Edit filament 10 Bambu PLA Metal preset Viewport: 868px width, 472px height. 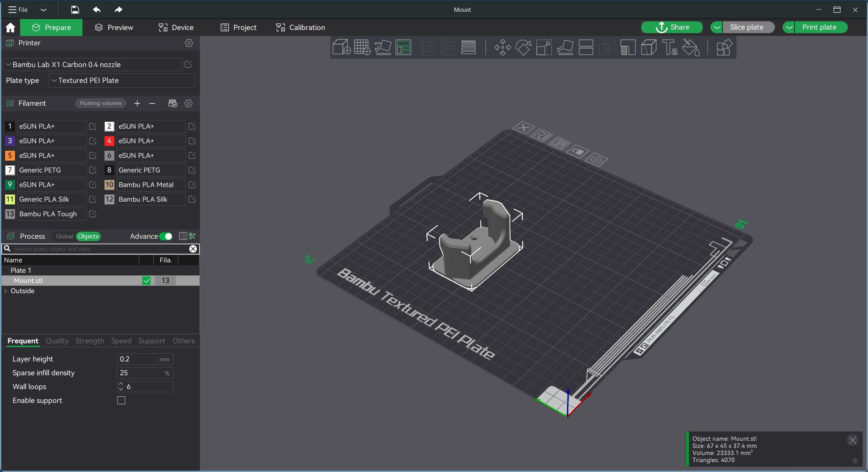[192, 185]
